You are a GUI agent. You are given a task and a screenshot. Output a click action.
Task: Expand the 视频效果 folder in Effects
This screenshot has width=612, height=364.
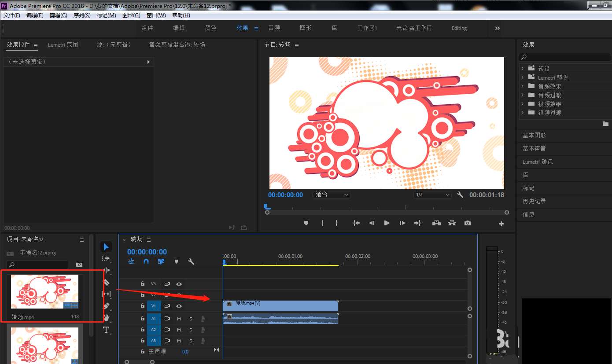click(523, 104)
